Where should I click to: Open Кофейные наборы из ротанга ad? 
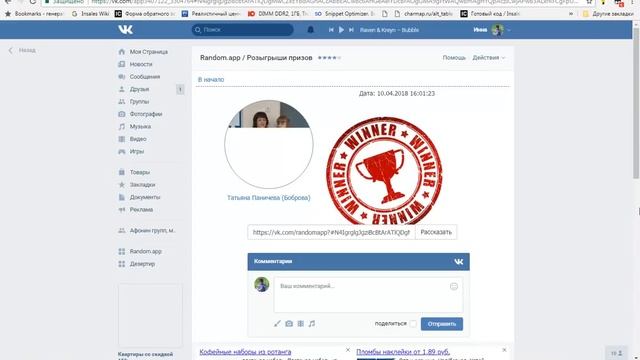[x=245, y=352]
